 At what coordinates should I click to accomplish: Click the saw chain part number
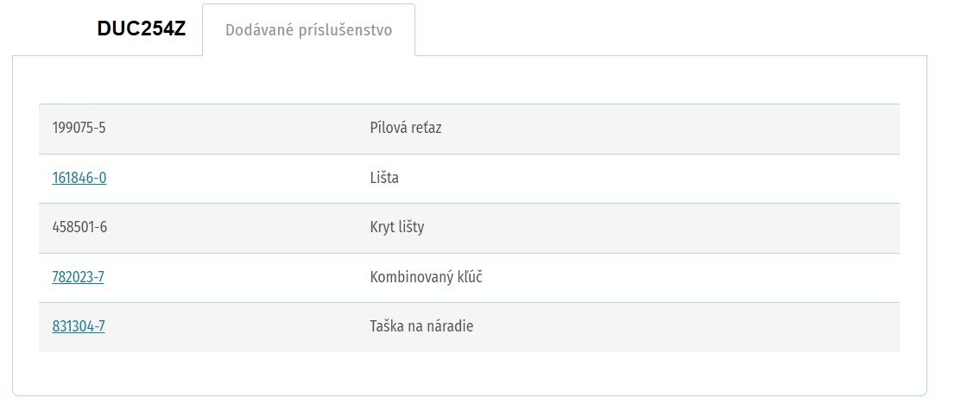(x=79, y=129)
